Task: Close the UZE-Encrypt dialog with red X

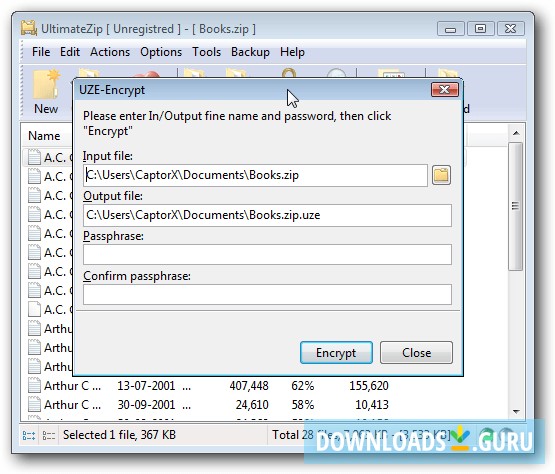Action: [445, 90]
